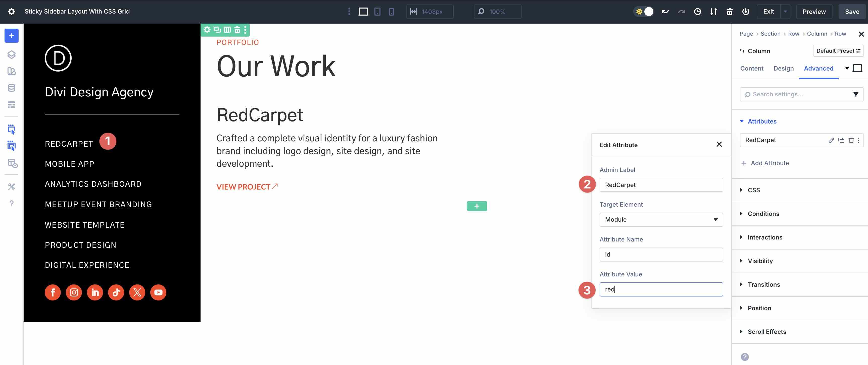The image size is (868, 365).
Task: Switch to the Content tab
Action: point(751,68)
